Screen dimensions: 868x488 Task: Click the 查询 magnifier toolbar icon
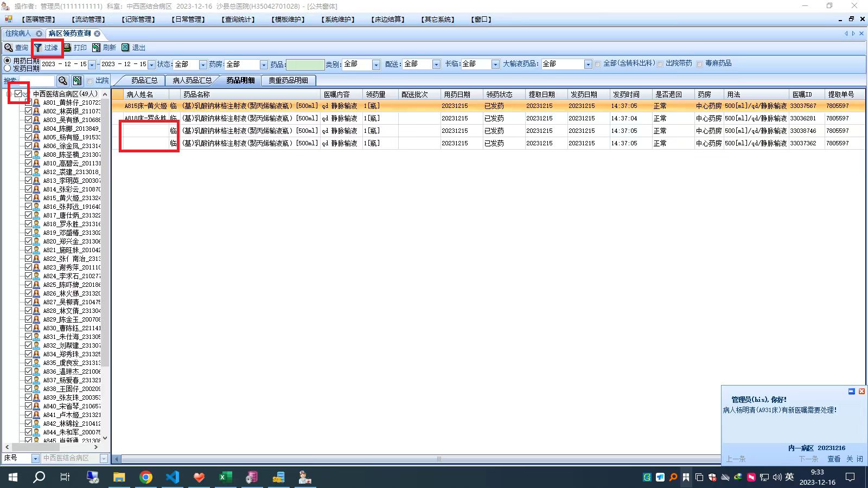coord(9,48)
